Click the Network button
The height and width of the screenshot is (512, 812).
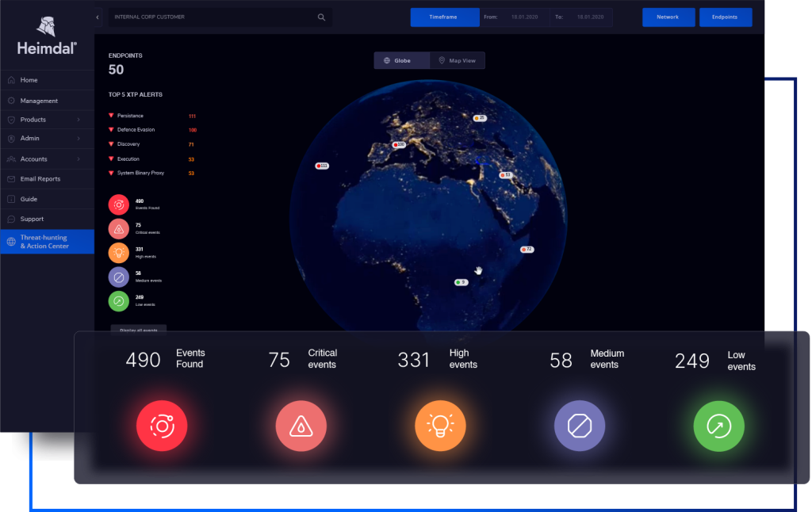click(x=668, y=17)
